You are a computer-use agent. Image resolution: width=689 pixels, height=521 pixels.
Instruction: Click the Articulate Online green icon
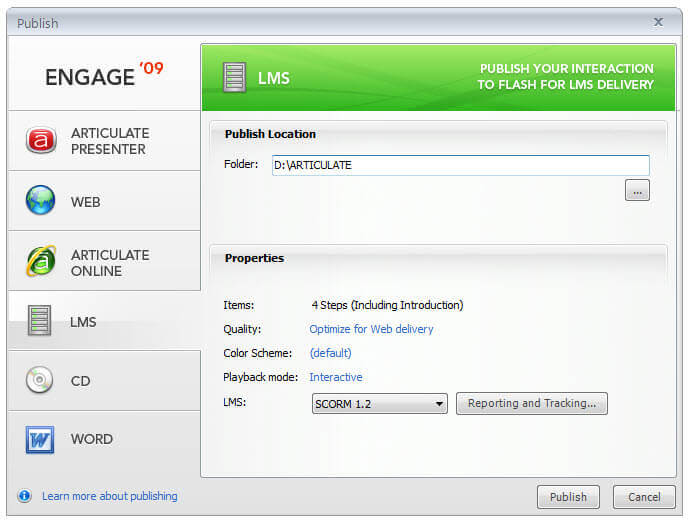tap(41, 261)
